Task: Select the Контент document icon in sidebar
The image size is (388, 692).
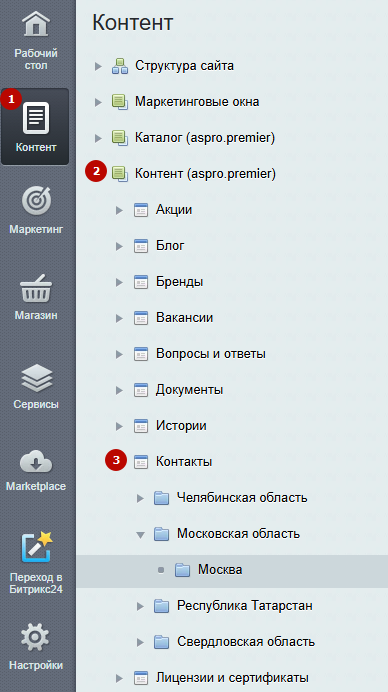Action: pyautogui.click(x=36, y=117)
